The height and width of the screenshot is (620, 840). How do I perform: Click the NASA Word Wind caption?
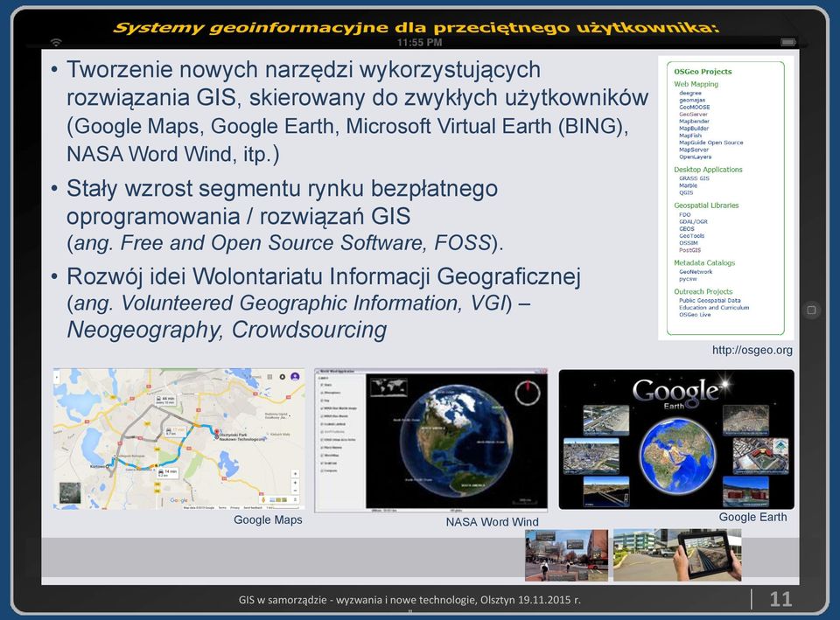tap(492, 522)
